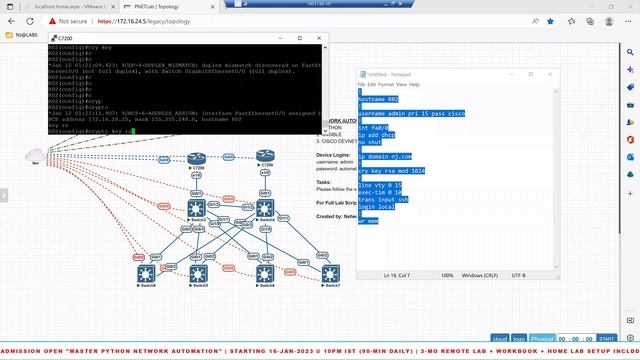Click inside the C7200 terminal at cursor
Viewport: 640px width, 360px height.
coord(133,131)
